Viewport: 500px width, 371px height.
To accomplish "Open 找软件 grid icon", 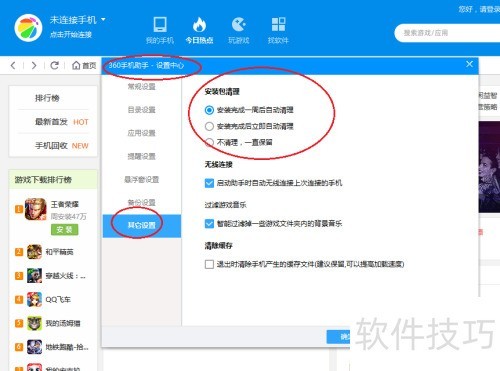I will pyautogui.click(x=278, y=25).
